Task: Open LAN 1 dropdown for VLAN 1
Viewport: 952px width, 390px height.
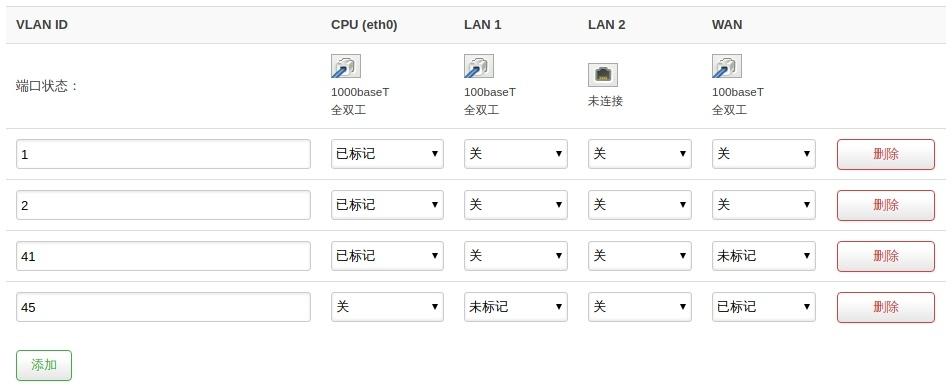Action: click(x=515, y=154)
